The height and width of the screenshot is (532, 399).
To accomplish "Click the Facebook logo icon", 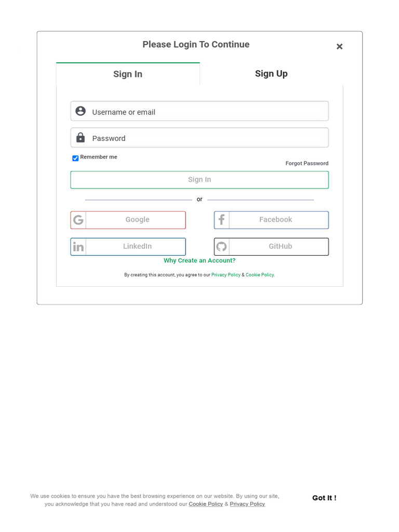I will 221,220.
